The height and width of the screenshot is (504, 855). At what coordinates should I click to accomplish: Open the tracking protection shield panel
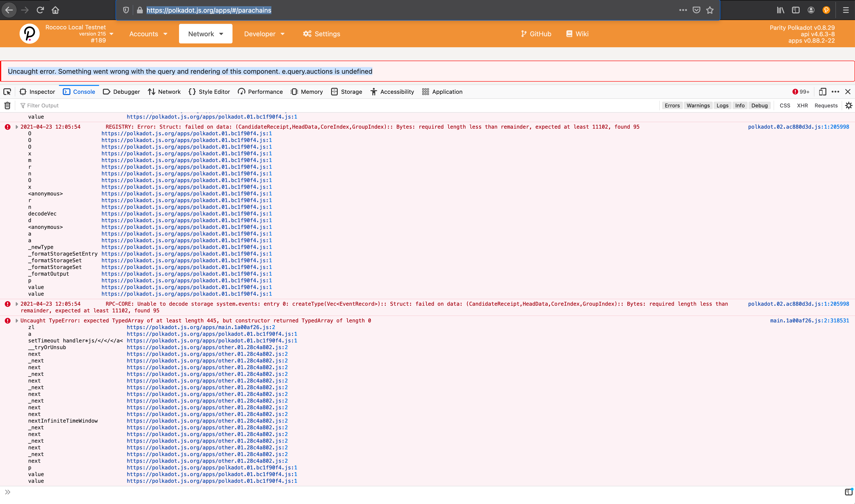coord(126,10)
